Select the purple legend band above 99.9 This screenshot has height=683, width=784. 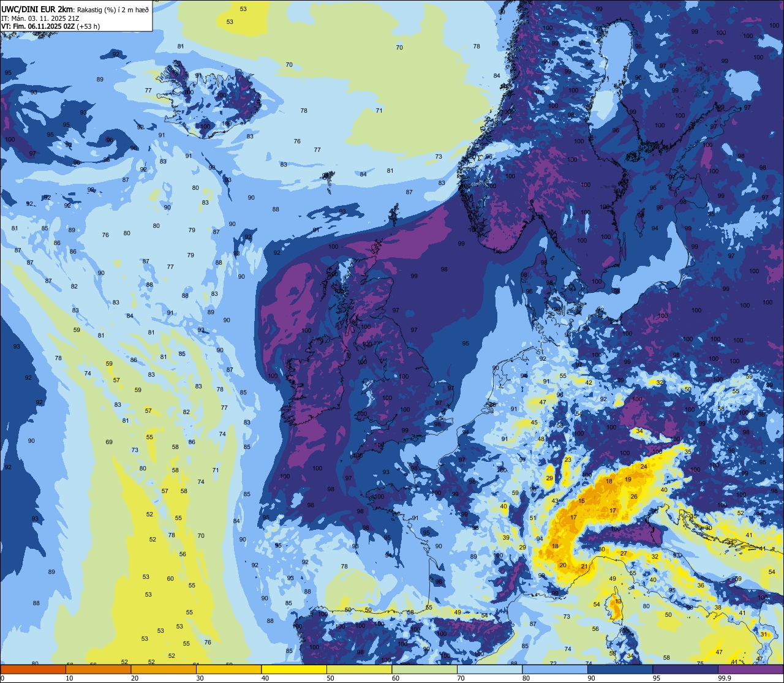750,669
